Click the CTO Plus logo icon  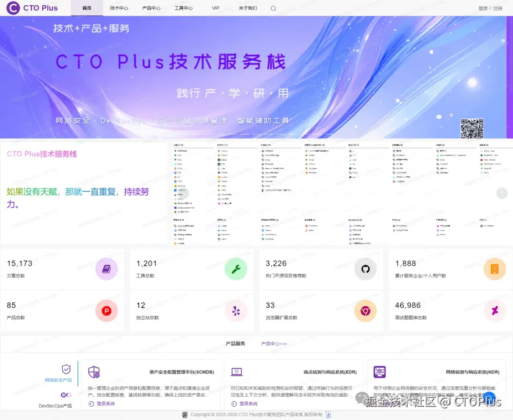13,8
